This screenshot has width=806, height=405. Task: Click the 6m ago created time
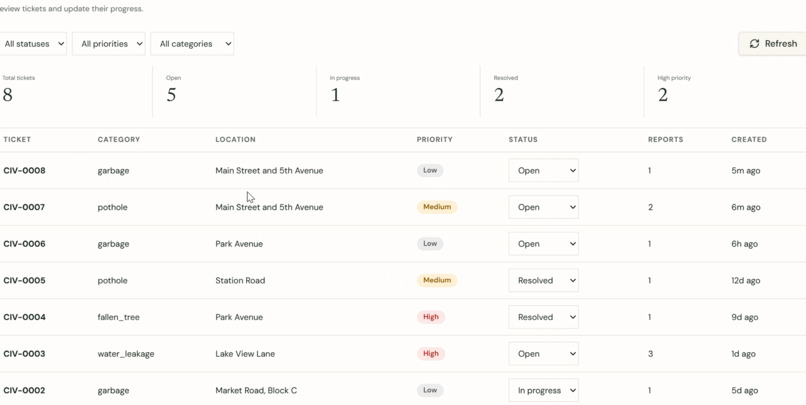(x=746, y=207)
